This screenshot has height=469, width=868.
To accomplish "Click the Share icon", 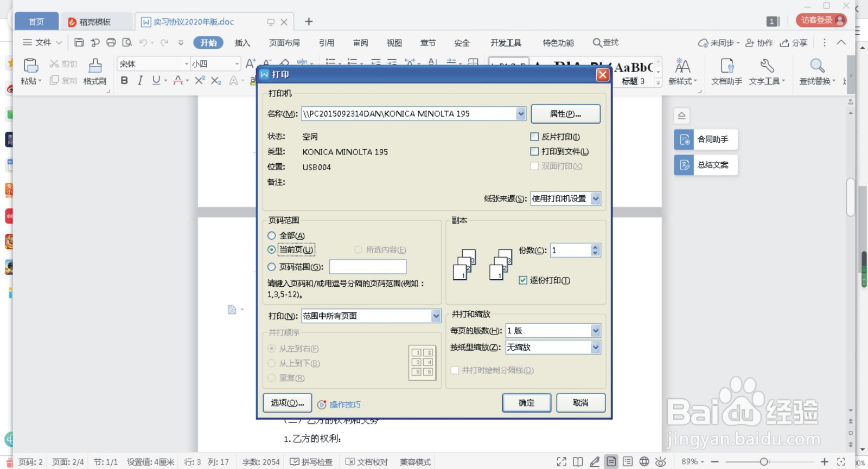I will point(794,43).
